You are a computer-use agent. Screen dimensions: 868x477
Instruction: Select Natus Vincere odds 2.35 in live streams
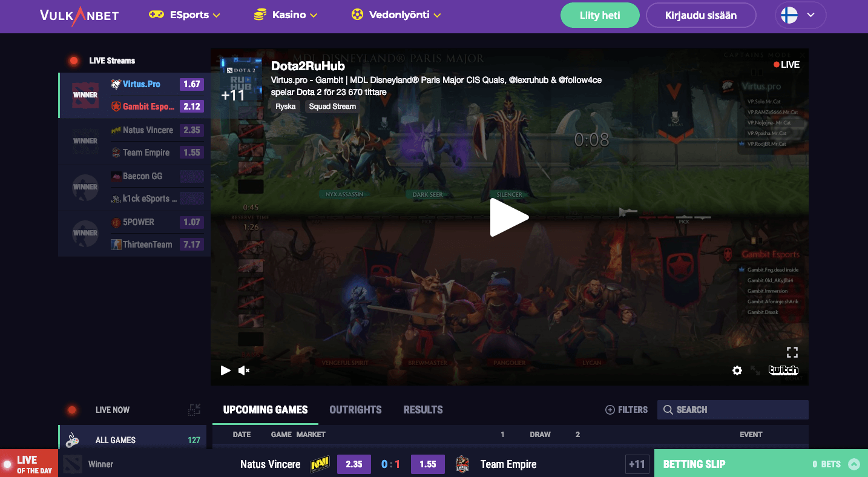[x=192, y=130]
